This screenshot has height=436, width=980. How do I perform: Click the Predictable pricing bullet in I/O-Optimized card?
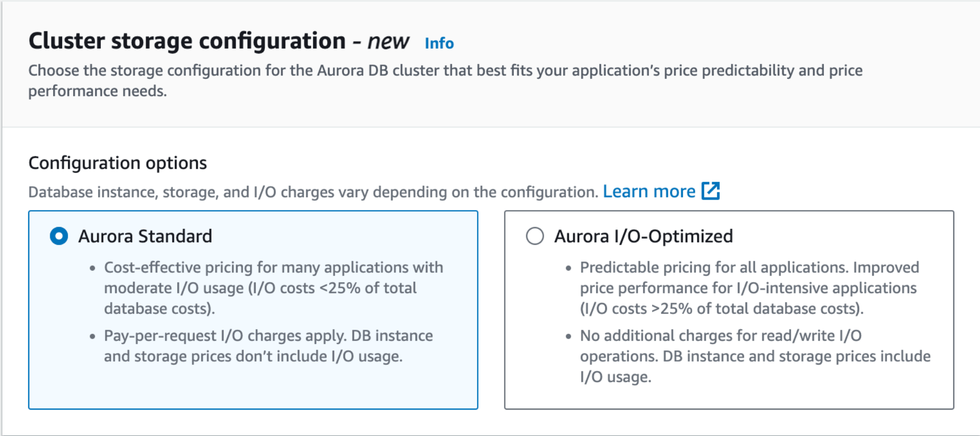(748, 288)
